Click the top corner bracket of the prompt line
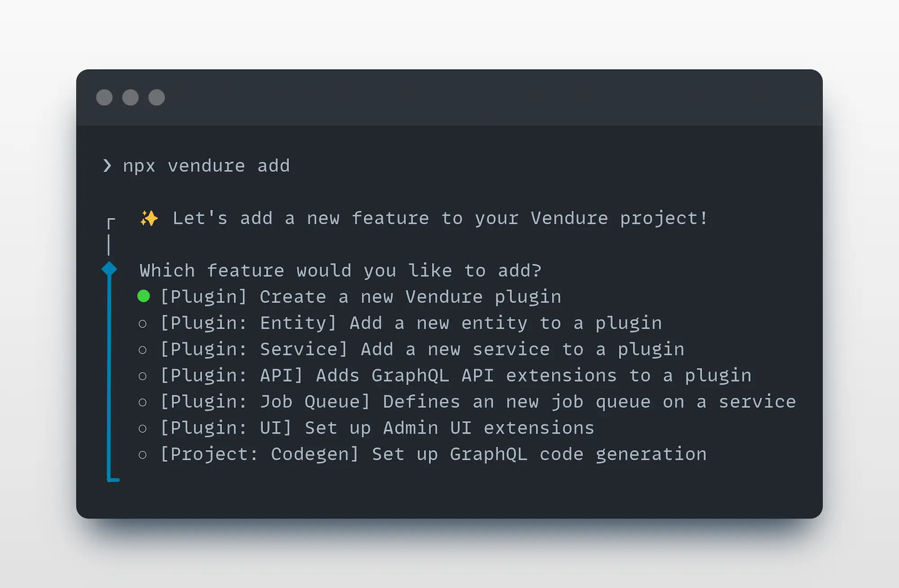Viewport: 899px width, 588px height. (x=111, y=222)
